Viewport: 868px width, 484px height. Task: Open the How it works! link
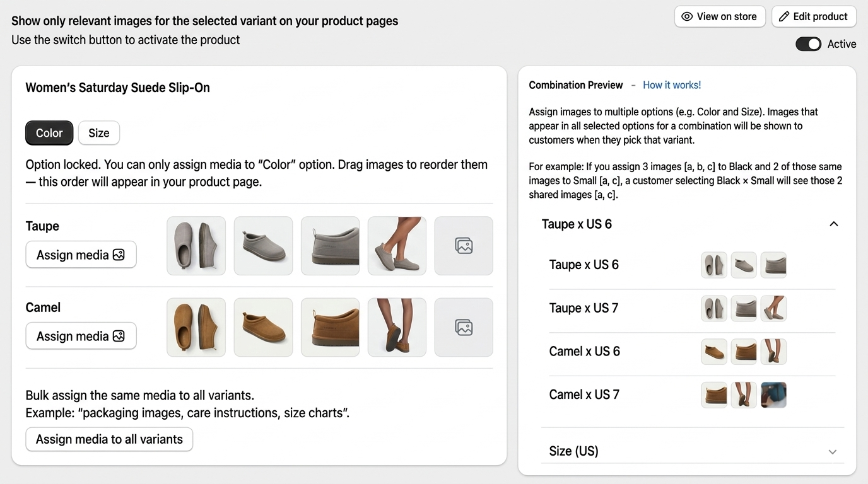pyautogui.click(x=672, y=85)
